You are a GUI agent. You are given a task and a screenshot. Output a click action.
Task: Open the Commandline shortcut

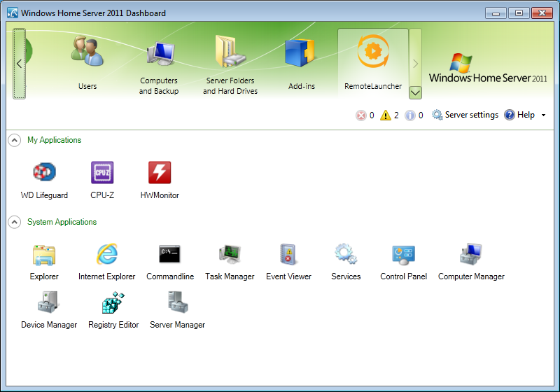(170, 262)
